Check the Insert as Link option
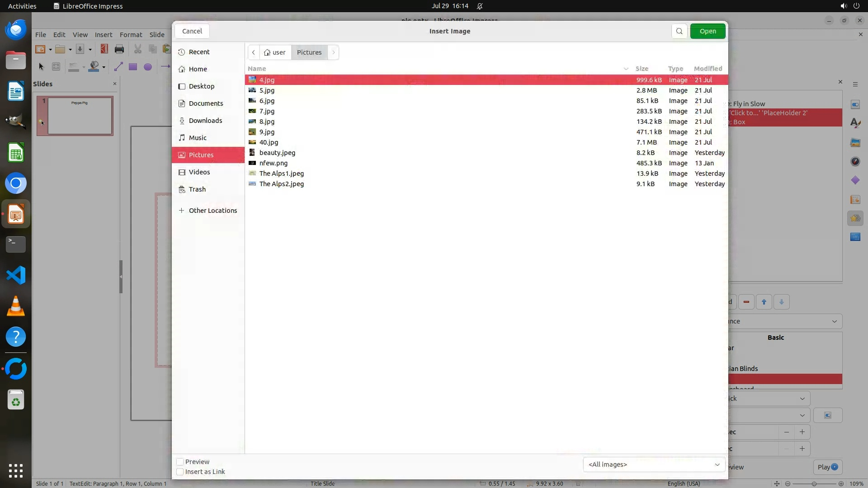The image size is (868, 488). [x=180, y=472]
